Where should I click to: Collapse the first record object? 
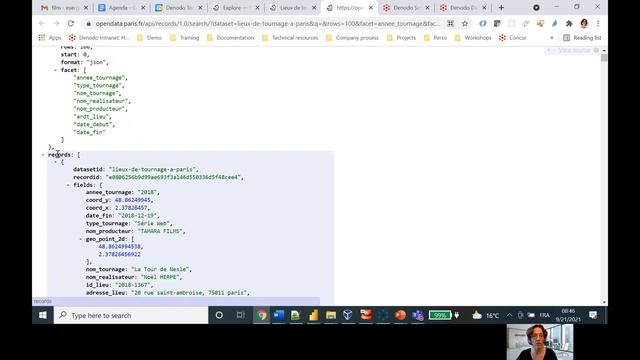(56, 162)
